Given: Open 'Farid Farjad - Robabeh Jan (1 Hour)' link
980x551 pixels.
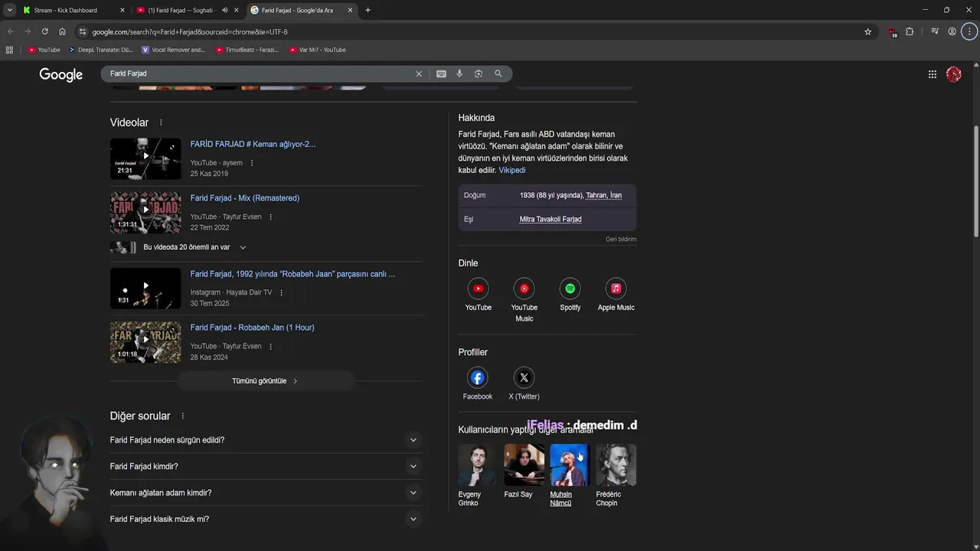Looking at the screenshot, I should (253, 328).
